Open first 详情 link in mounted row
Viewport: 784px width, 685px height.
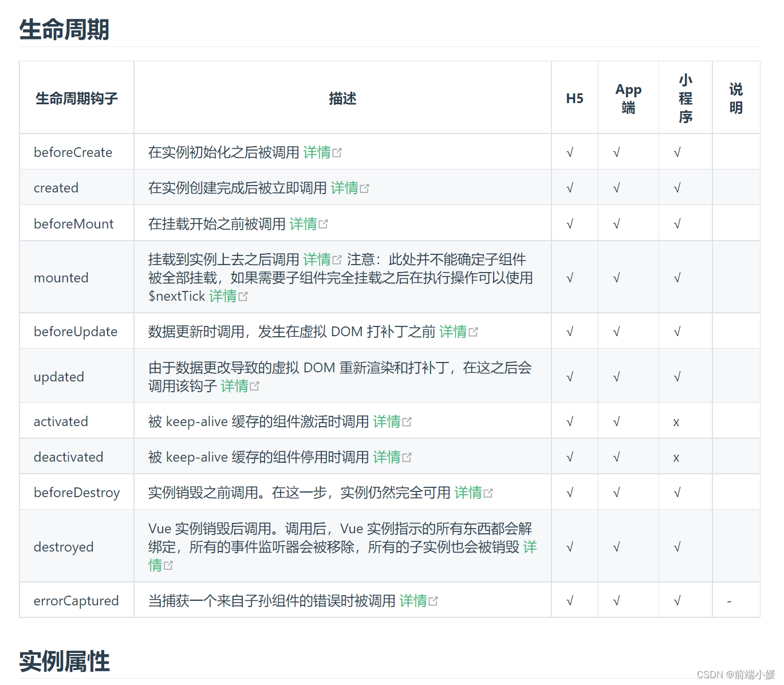pyautogui.click(x=317, y=259)
